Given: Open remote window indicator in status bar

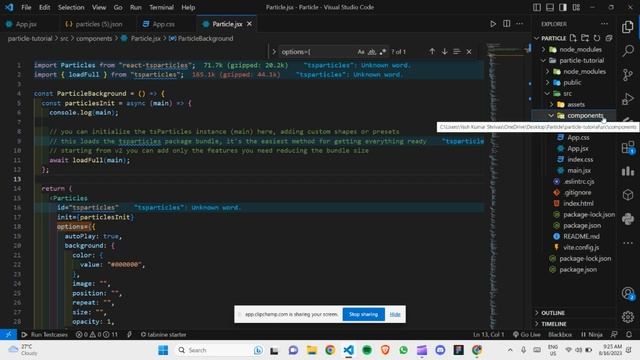Looking at the screenshot, I should [8, 334].
